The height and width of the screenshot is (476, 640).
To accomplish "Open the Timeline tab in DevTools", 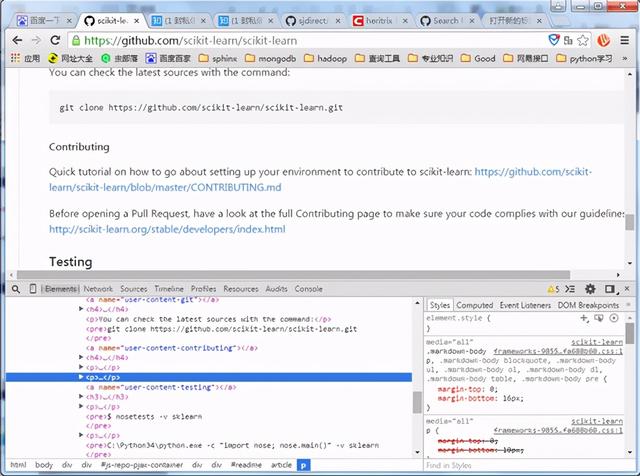I will (169, 289).
